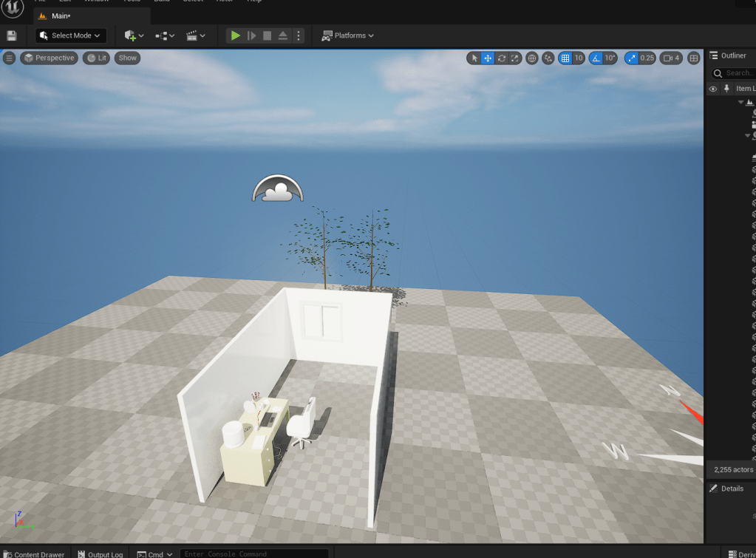Click the world coordinate system globe icon
The height and width of the screenshot is (558, 756).
tap(531, 58)
